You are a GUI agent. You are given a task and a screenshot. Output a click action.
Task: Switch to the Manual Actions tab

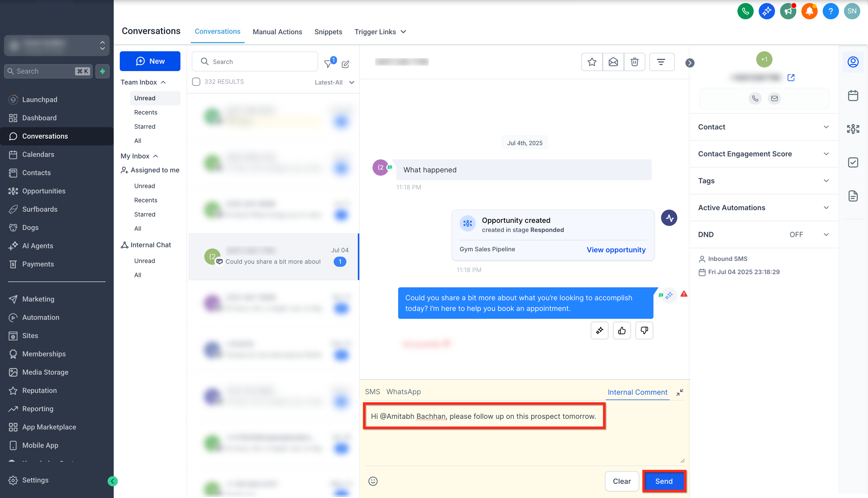tap(277, 32)
